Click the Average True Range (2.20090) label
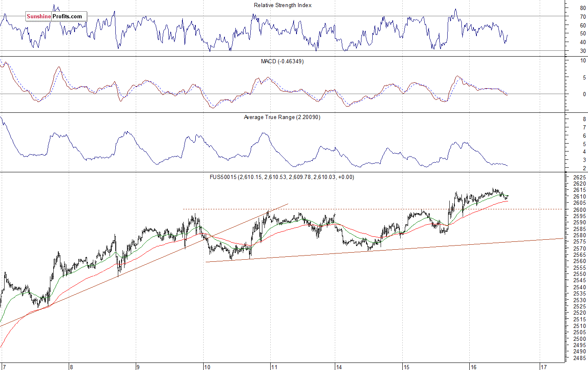Image resolution: width=588 pixels, height=370 pixels. point(282,117)
